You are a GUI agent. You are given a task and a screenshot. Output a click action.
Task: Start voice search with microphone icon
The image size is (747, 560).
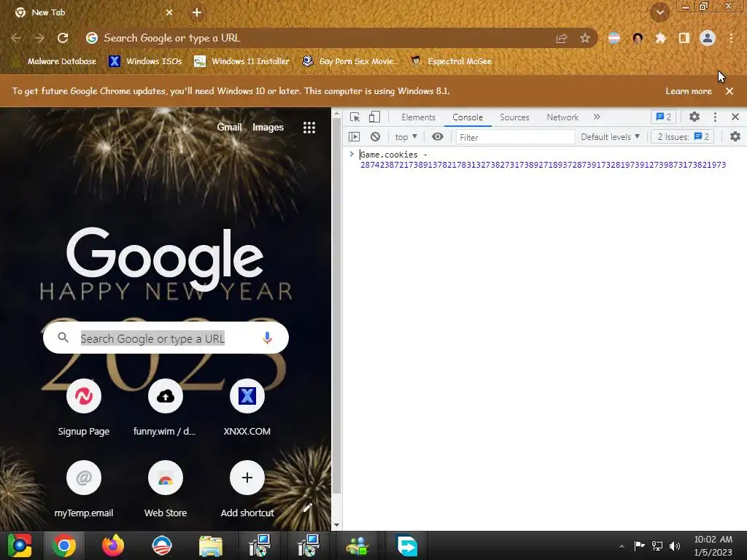pos(267,338)
